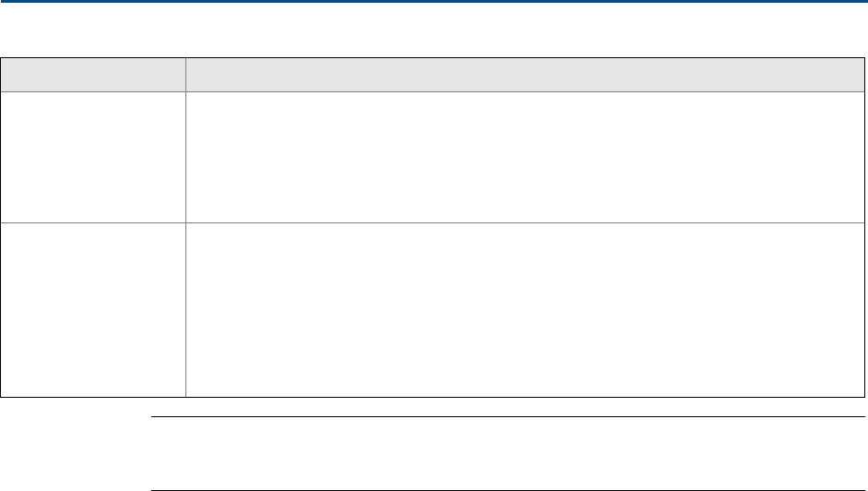Click the empty margin left of the bottom rules
Image resolution: width=868 pixels, height=491 pixels.
[x=76, y=453]
